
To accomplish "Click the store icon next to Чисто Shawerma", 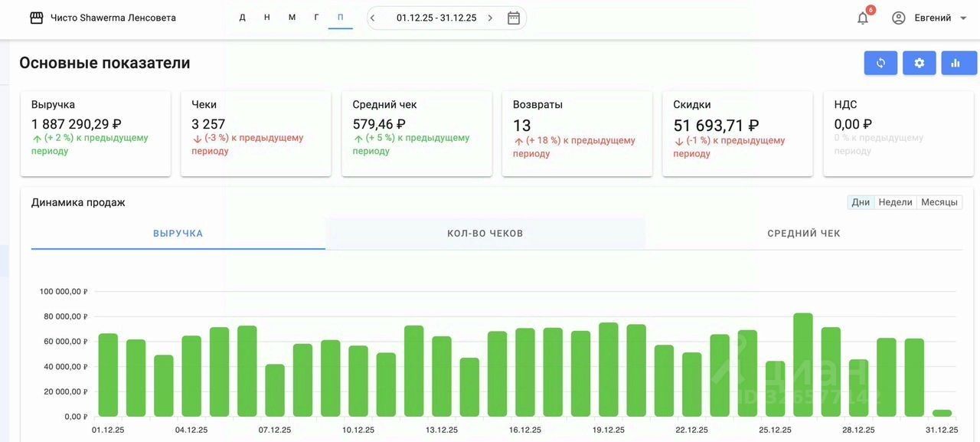I will click(x=36, y=18).
